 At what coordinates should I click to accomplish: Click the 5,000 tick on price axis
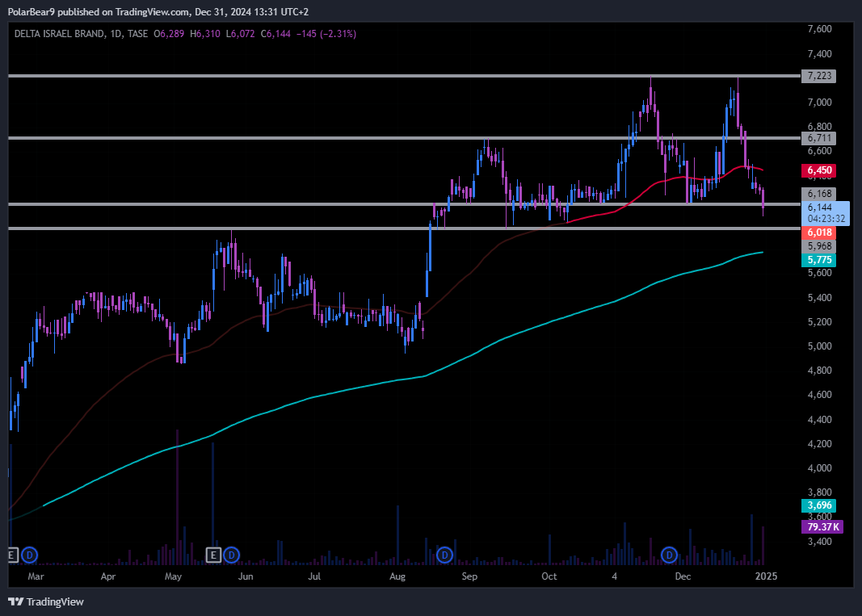[x=819, y=346]
